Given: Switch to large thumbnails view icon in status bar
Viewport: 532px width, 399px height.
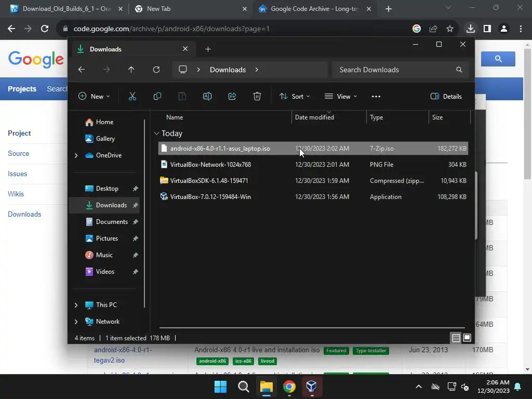Looking at the screenshot, I should 467,338.
